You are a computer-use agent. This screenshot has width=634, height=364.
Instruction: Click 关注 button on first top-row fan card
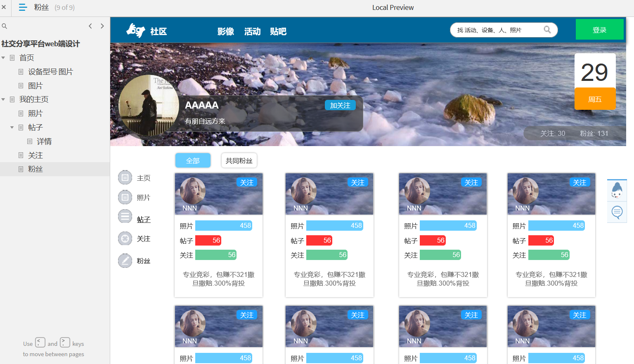(x=247, y=182)
